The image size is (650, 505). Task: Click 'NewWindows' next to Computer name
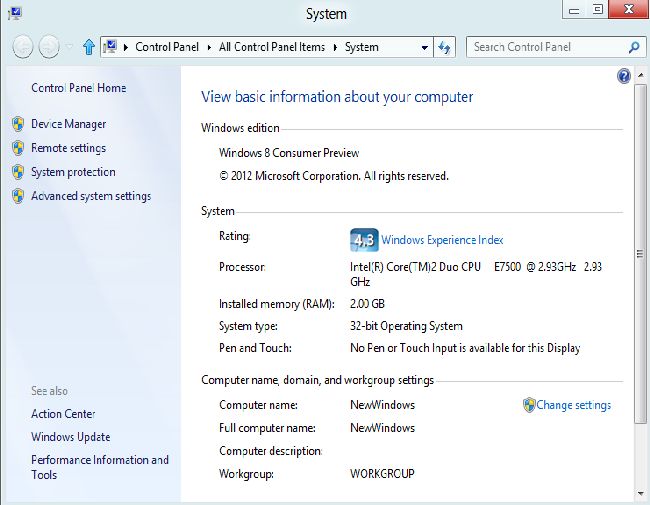[382, 405]
